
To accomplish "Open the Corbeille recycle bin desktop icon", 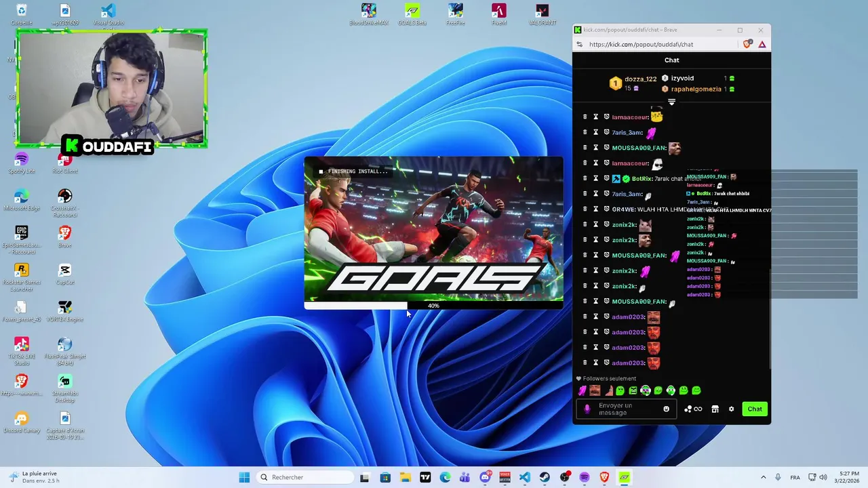I will click(21, 14).
